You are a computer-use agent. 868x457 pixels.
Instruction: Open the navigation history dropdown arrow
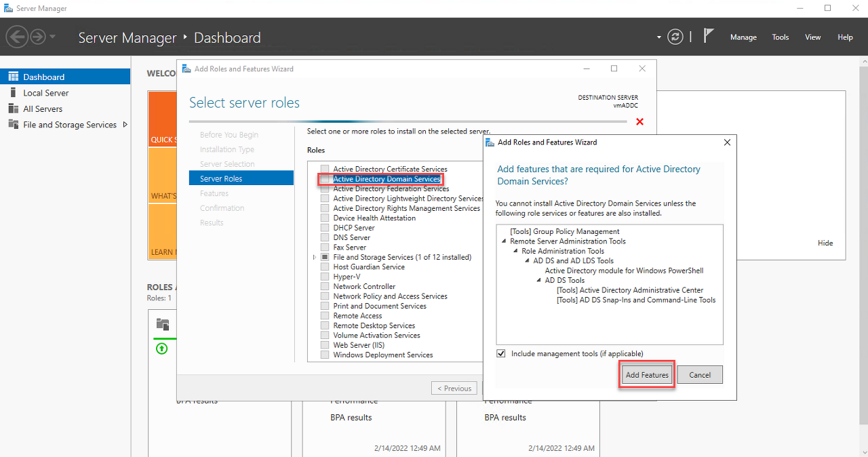click(x=53, y=37)
